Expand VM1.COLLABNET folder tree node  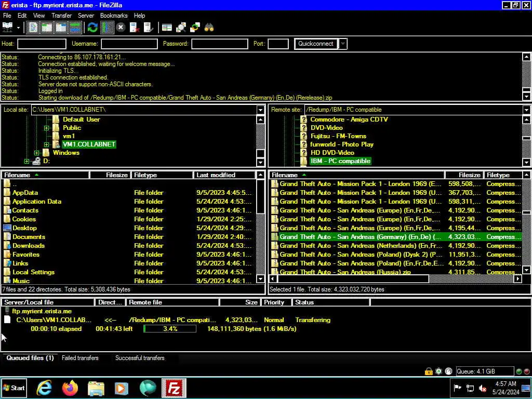point(46,144)
